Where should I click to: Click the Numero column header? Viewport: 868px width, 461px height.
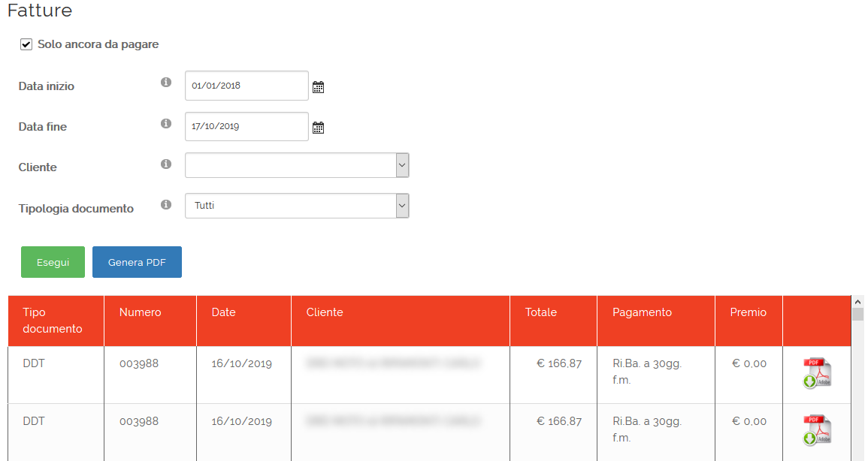[141, 312]
